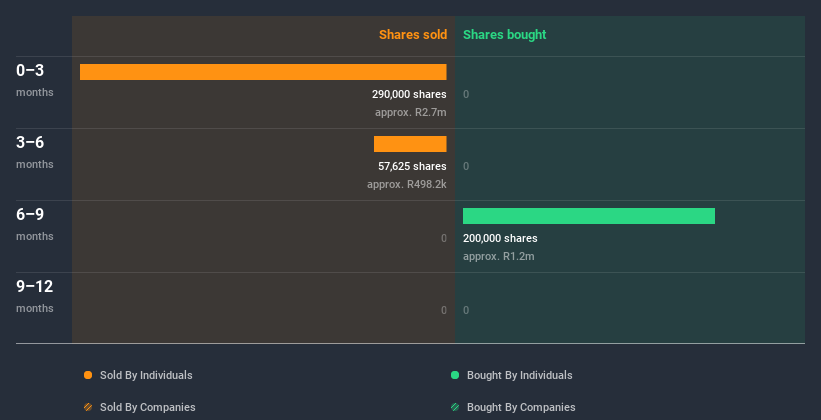The height and width of the screenshot is (420, 821).
Task: Click the striped Bought By Companies legend icon
Action: [455, 407]
